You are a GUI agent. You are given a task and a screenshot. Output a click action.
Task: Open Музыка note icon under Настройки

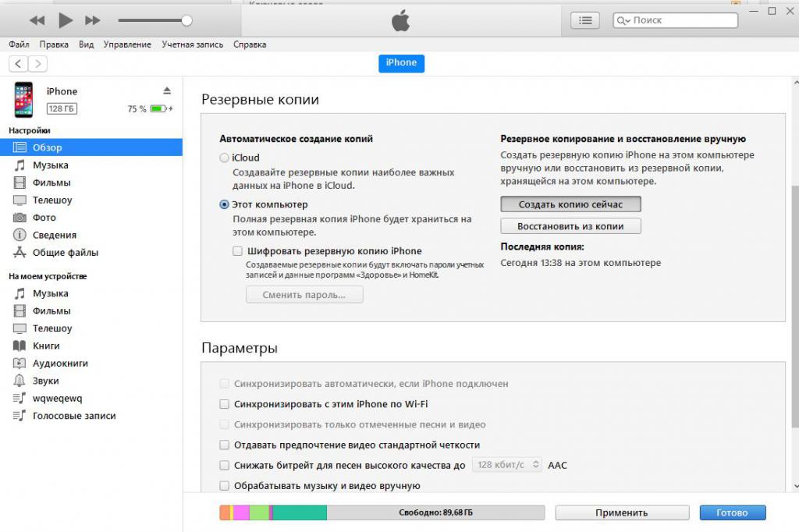(x=20, y=165)
